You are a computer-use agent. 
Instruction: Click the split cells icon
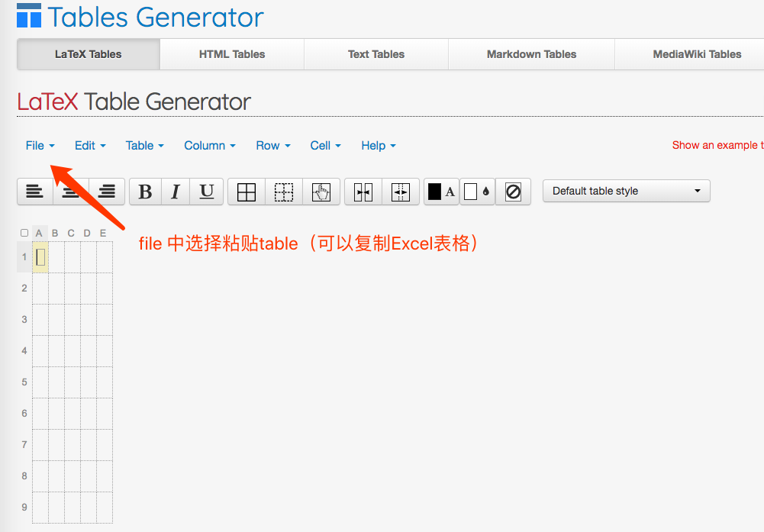coord(401,192)
